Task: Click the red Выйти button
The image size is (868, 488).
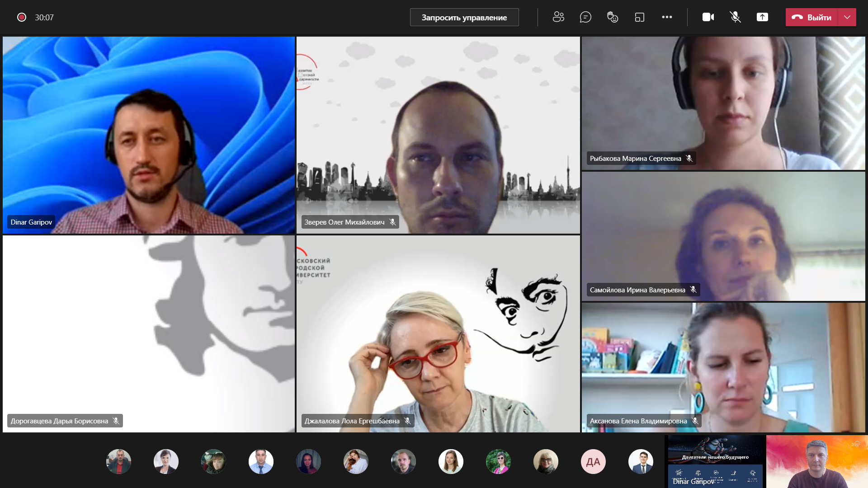Action: (812, 17)
